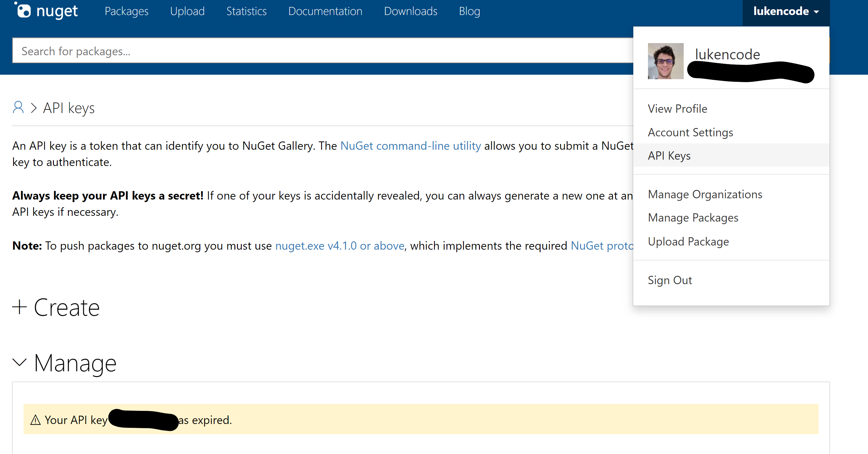Image resolution: width=868 pixels, height=454 pixels.
Task: Click the warning triangle icon in alert
Action: click(x=35, y=420)
